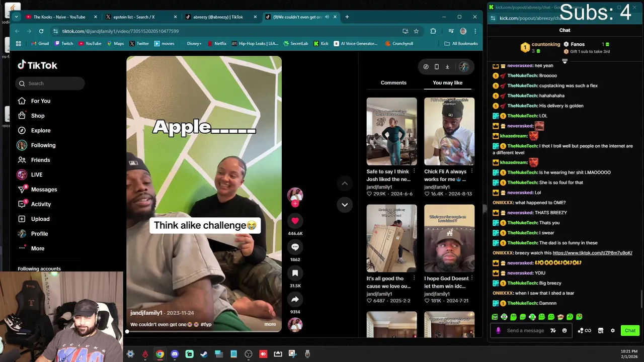Switch to the Comments tab
Screen dimensions: 644x362
[393, 82]
